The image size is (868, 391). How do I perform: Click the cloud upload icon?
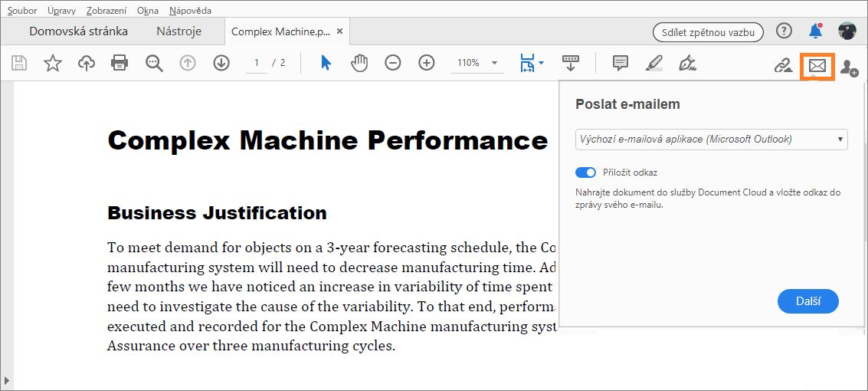(x=87, y=63)
